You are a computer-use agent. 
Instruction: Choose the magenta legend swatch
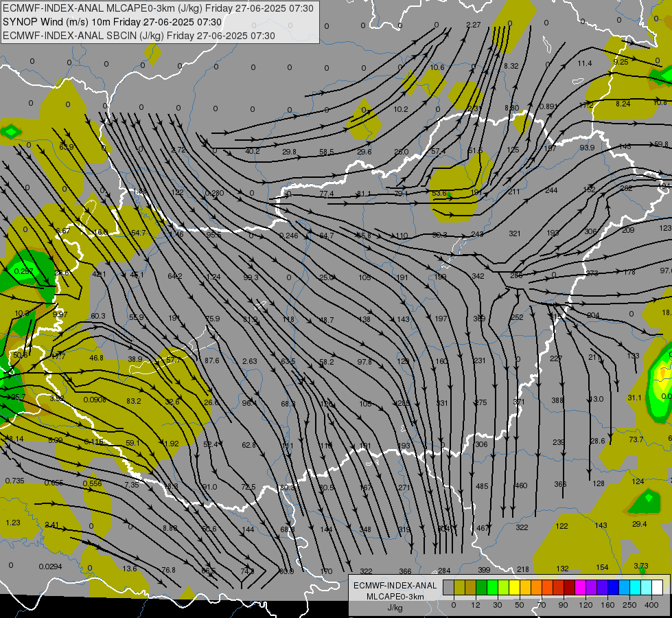(x=581, y=587)
